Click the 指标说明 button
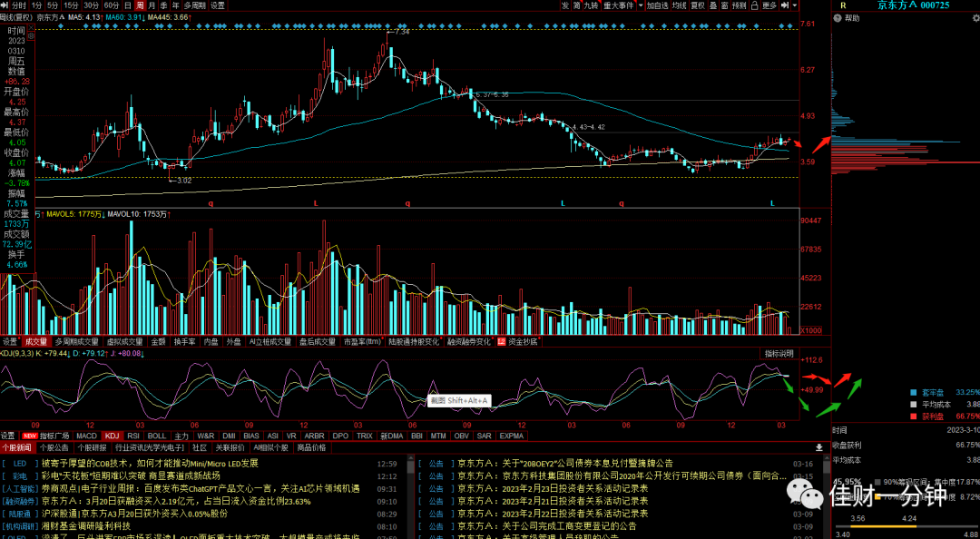980x539 pixels. (x=779, y=353)
